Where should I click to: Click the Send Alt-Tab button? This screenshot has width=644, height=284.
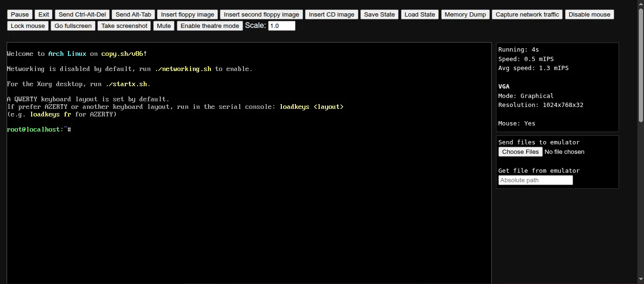[x=133, y=15]
